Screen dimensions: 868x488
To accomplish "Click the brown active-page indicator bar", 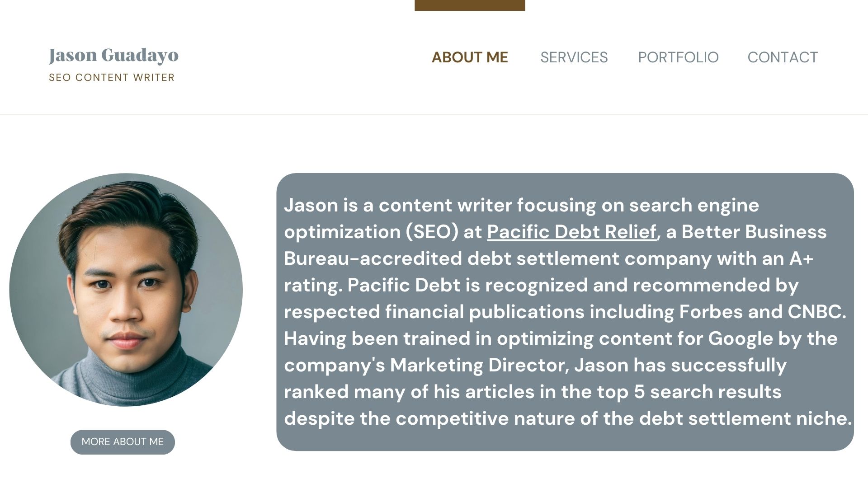I will (470, 5).
